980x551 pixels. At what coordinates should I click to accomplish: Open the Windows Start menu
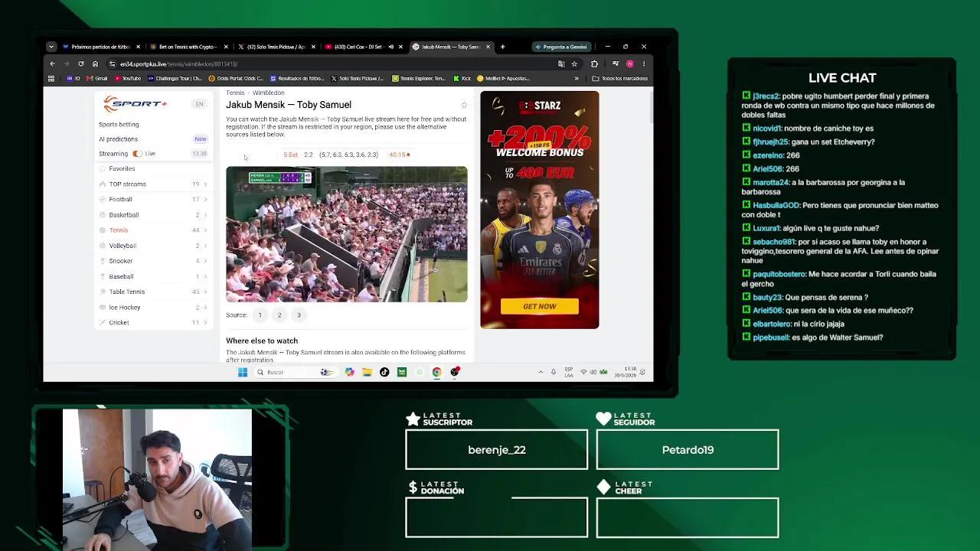(x=243, y=372)
